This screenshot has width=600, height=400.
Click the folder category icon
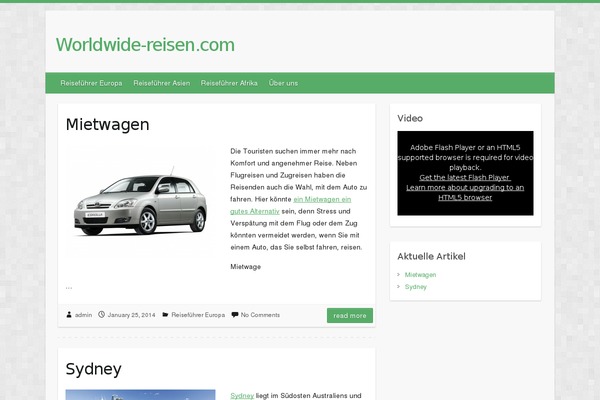point(165,315)
